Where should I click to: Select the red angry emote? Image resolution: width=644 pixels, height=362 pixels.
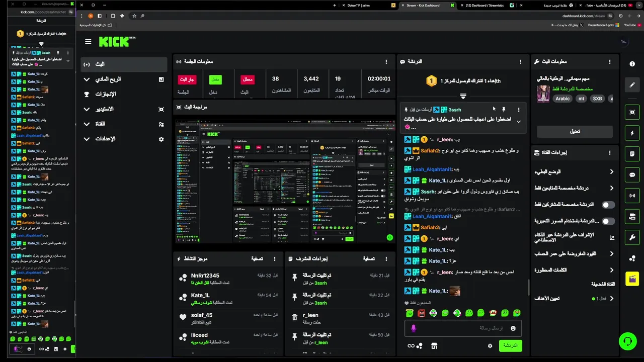[x=421, y=313]
